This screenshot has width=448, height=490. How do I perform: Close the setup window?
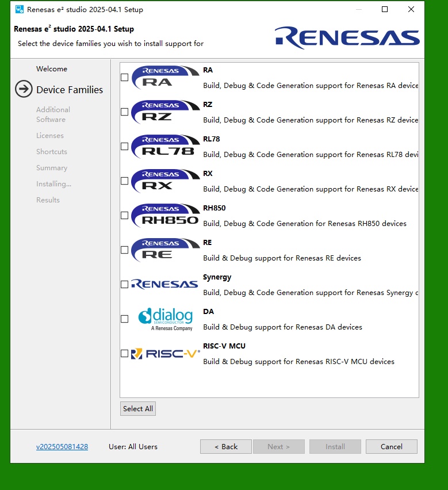click(411, 9)
